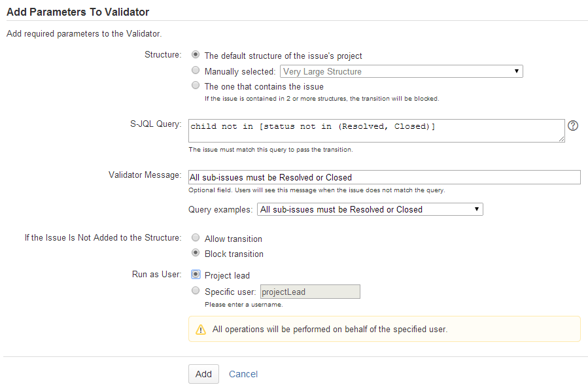Click the 'S-JQL Query:' field label
Screen dimensions: 588x391
[156, 124]
